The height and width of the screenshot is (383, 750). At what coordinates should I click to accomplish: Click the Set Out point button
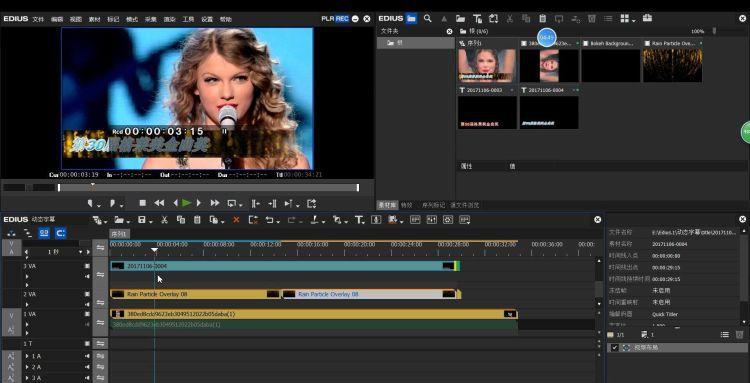tap(112, 204)
